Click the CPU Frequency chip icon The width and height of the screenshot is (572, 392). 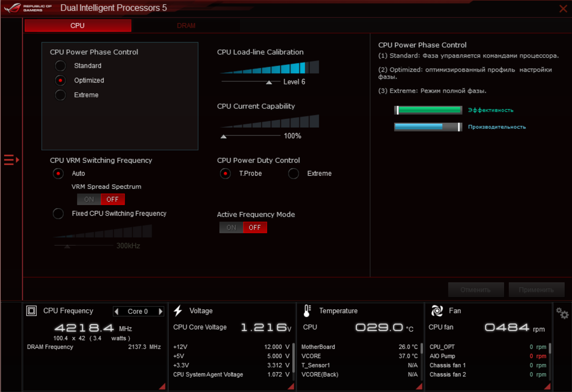(x=31, y=311)
